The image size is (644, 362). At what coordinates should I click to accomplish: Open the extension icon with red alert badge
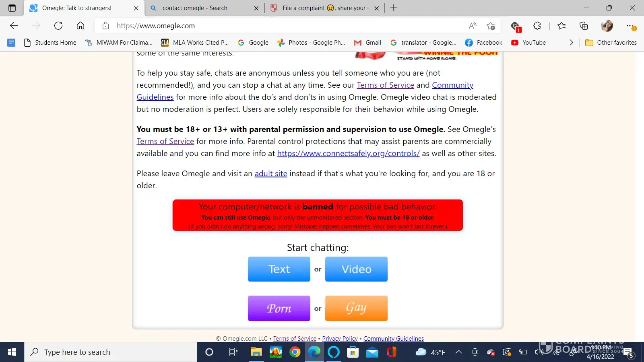(x=515, y=27)
